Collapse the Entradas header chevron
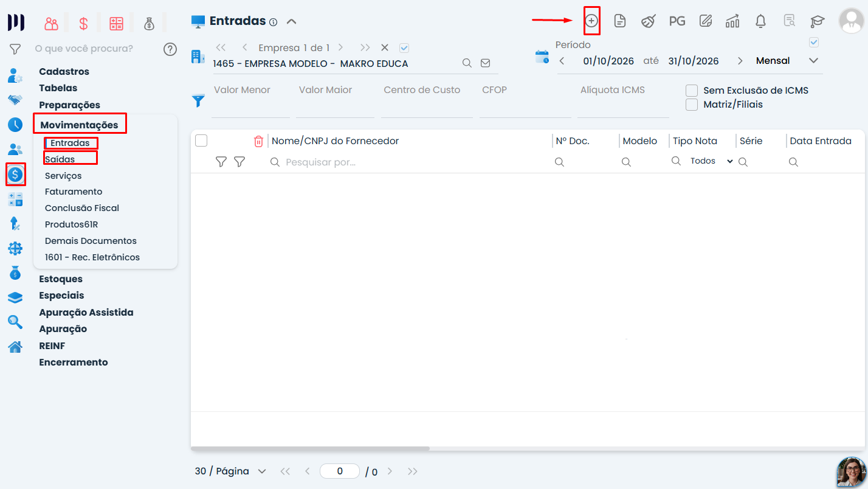Viewport: 868px width, 489px height. pos(291,21)
